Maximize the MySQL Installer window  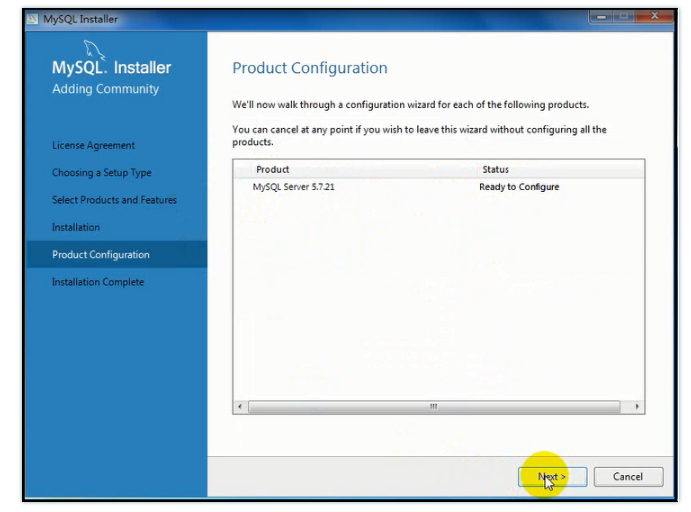pyautogui.click(x=624, y=17)
